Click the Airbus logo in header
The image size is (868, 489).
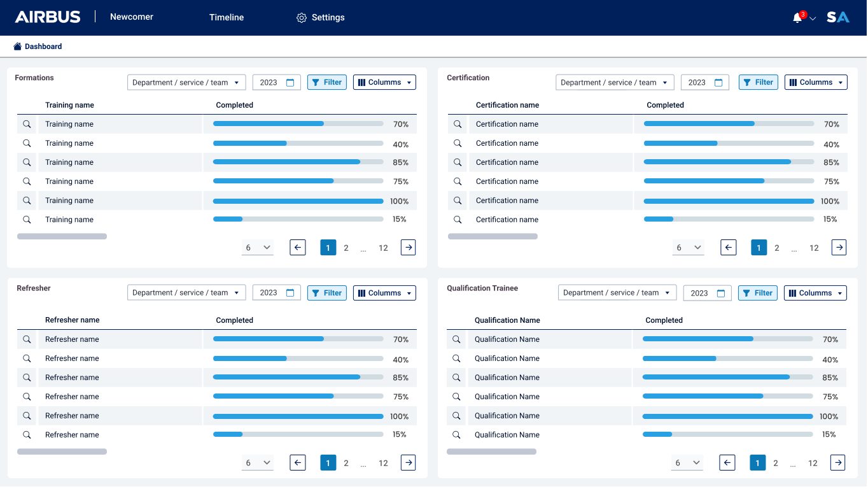pos(48,17)
